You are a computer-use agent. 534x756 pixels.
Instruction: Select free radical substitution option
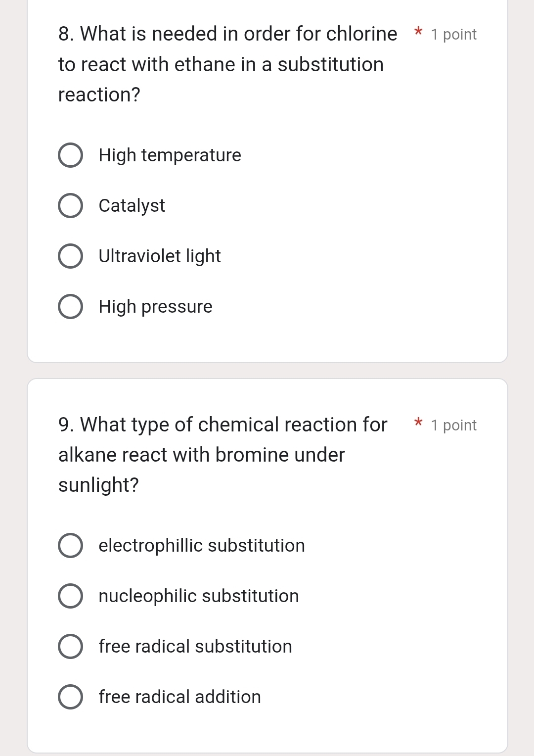coord(70,647)
